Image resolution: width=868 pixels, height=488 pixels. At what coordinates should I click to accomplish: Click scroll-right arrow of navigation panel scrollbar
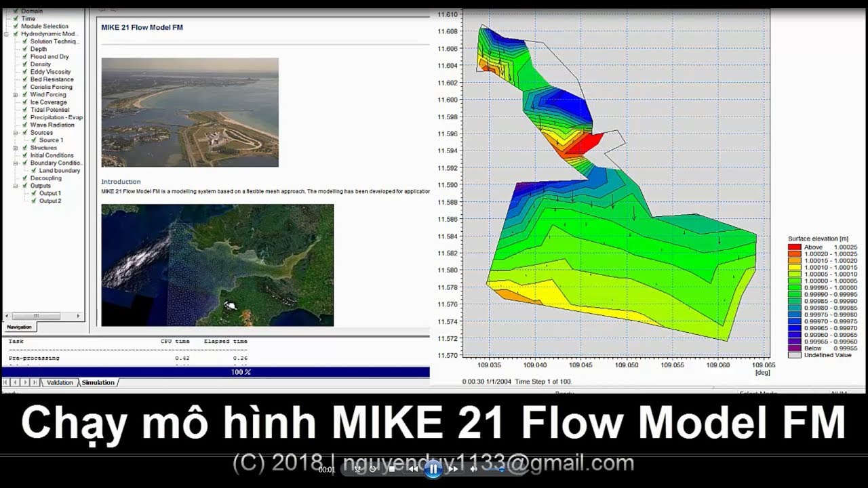(79, 316)
